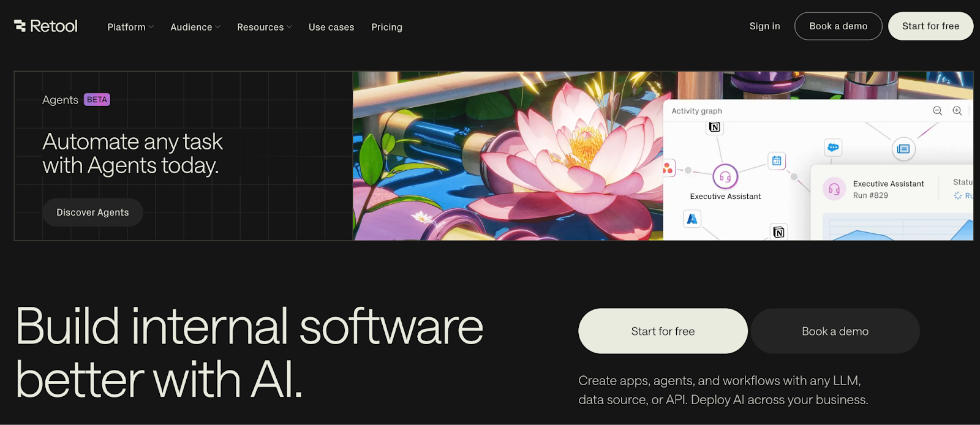Click 'Automate any task with Agents today' heading

click(132, 154)
